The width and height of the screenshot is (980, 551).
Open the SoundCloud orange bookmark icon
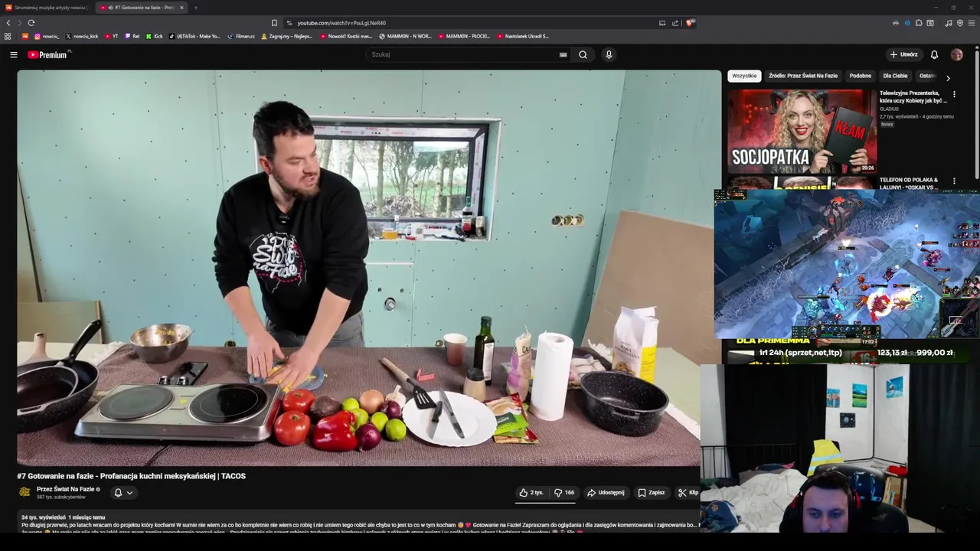(25, 36)
